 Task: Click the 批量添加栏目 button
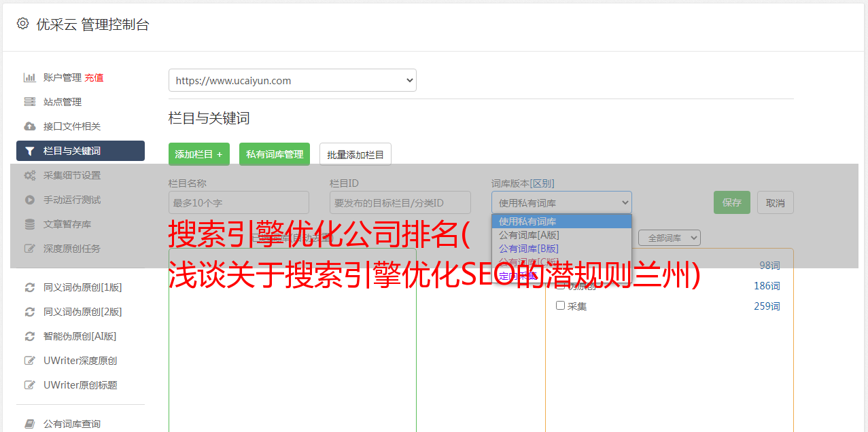tap(355, 154)
